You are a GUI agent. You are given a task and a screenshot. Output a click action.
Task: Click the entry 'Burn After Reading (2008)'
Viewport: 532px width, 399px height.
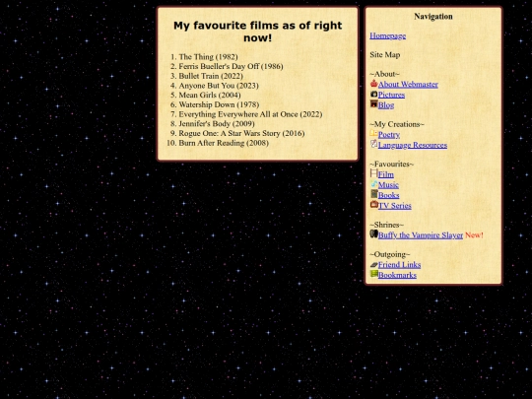click(x=224, y=143)
